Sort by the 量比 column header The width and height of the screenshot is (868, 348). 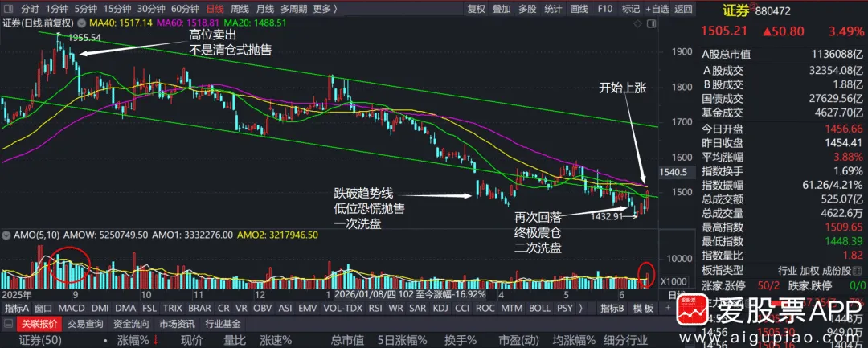[x=234, y=340]
